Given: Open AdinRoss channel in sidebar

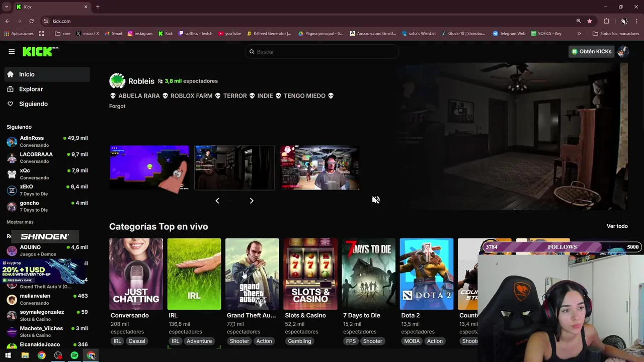Looking at the screenshot, I should [x=47, y=141].
